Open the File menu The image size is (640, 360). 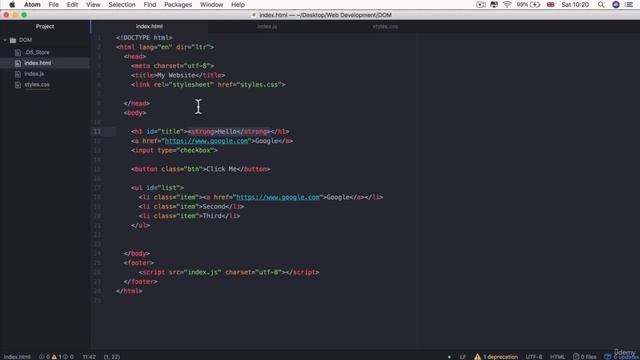[53, 5]
